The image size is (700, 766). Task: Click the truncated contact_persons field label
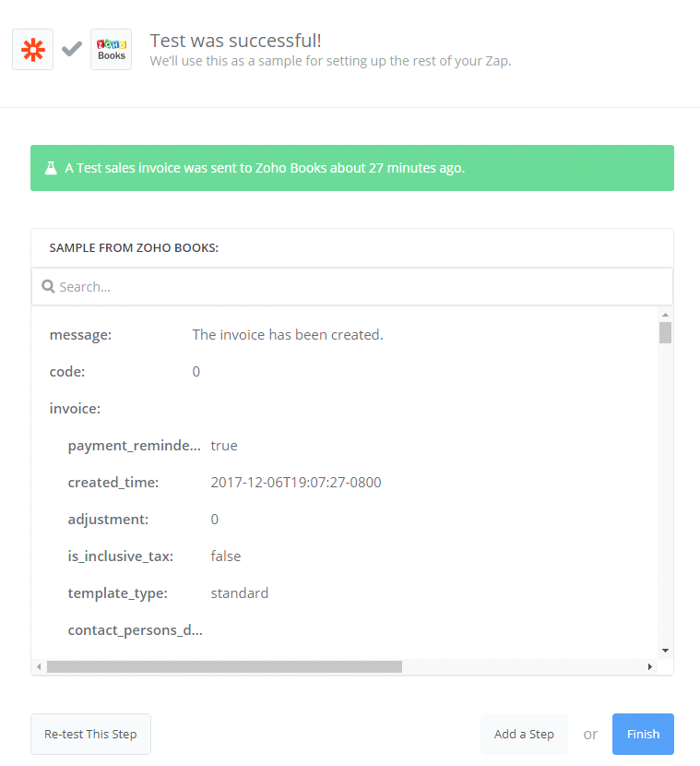(135, 630)
